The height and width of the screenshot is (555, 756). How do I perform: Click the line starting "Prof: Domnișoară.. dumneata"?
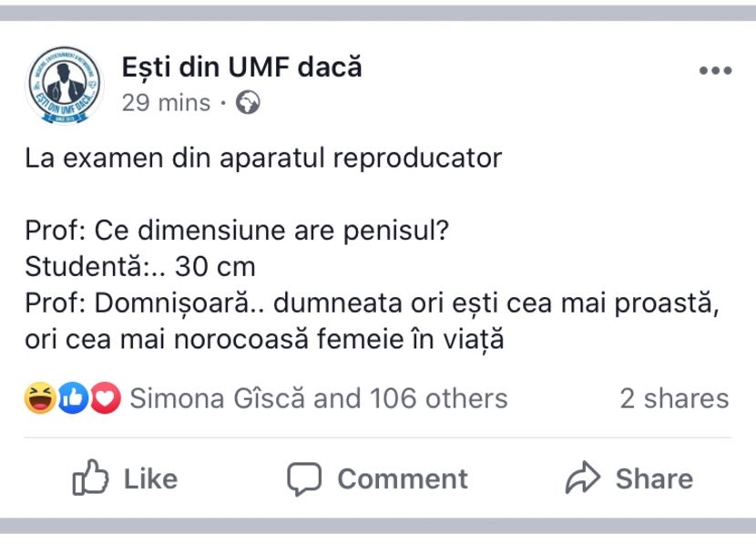[x=373, y=303]
